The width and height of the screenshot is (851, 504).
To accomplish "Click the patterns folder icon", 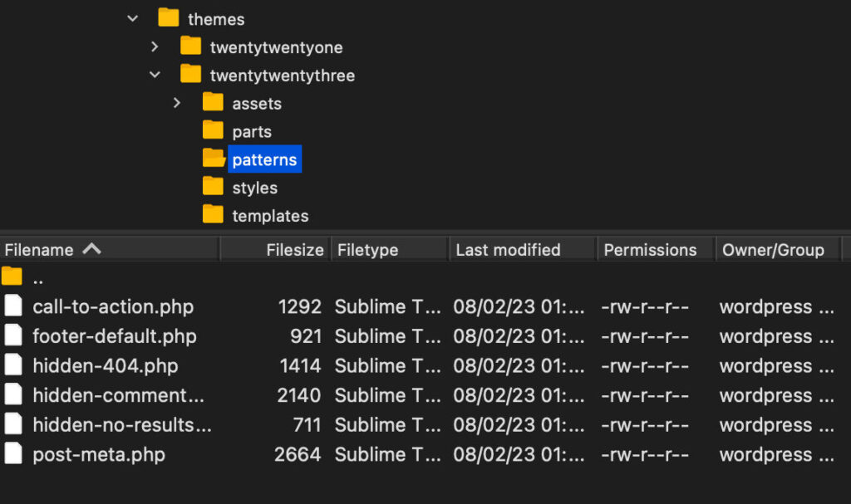I will (x=214, y=159).
